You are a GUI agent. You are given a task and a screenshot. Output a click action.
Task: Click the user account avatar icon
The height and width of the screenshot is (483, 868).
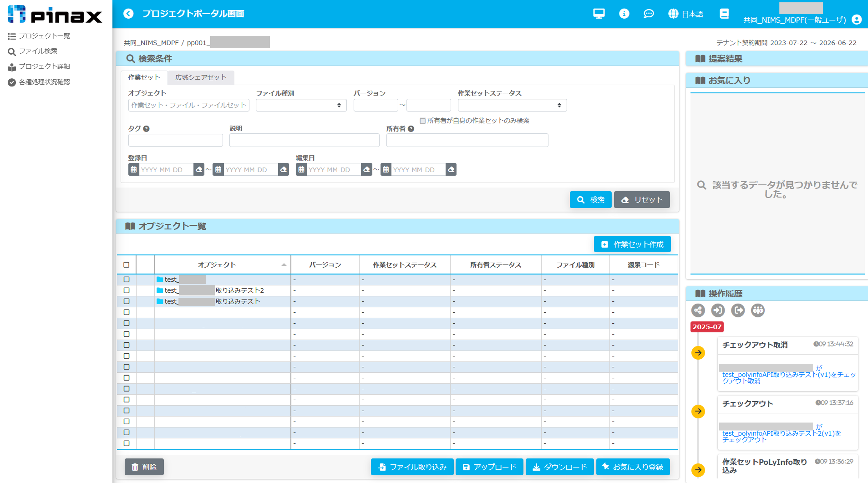pos(856,20)
